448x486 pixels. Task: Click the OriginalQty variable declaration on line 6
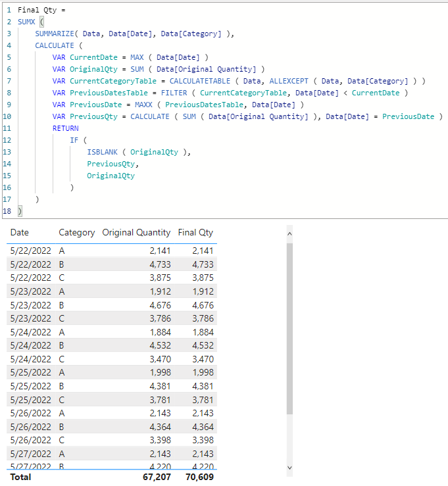(93, 69)
